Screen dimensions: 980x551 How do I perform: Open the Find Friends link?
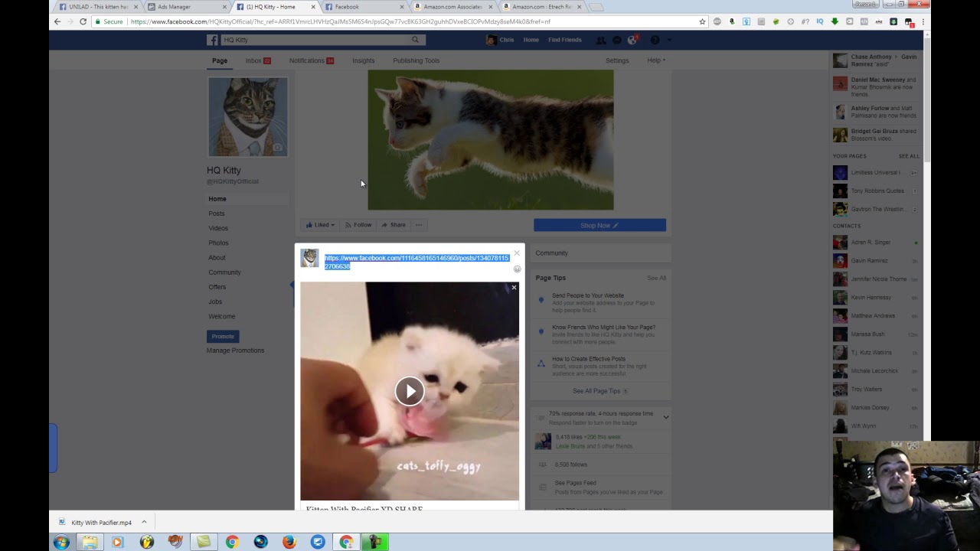565,40
